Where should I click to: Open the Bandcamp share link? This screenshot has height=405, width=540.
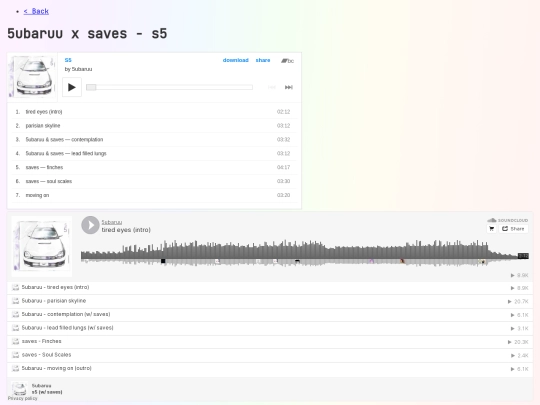click(x=263, y=60)
